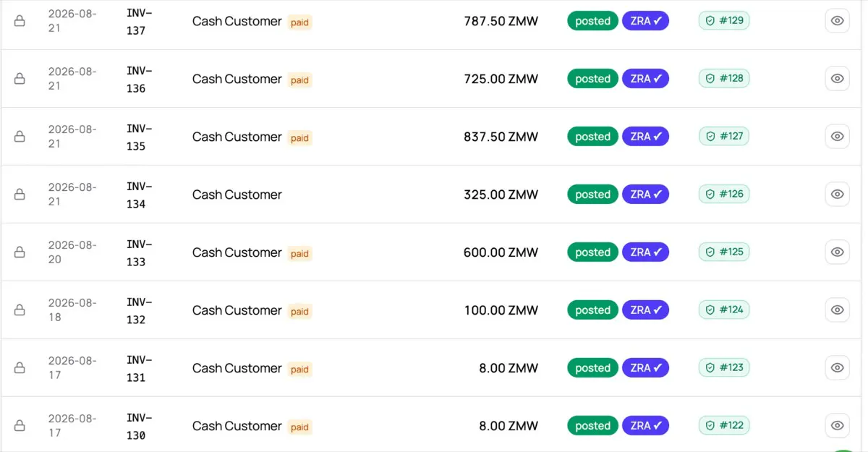Click the posted status on INV-134 row
The height and width of the screenshot is (452, 868).
[x=592, y=195]
